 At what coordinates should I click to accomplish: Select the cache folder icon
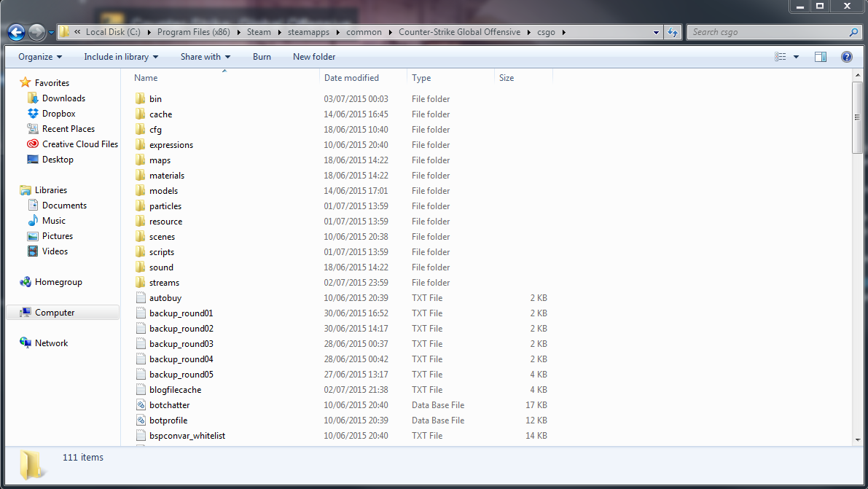click(141, 114)
